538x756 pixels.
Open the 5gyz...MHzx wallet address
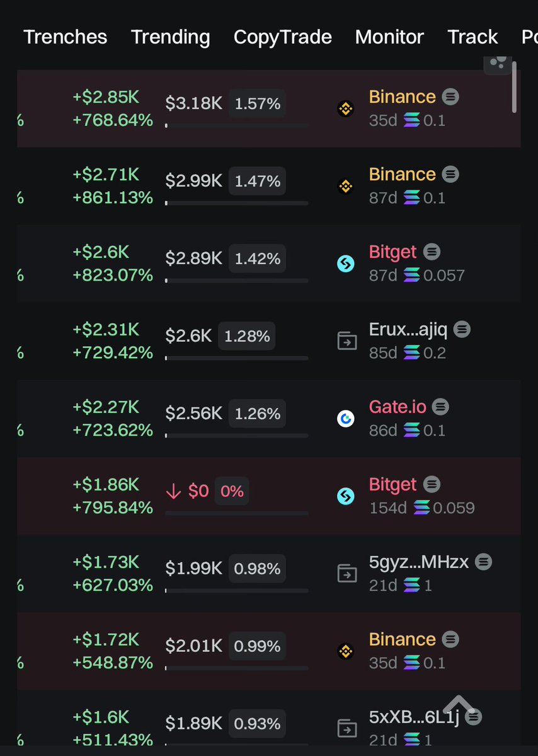[418, 562]
